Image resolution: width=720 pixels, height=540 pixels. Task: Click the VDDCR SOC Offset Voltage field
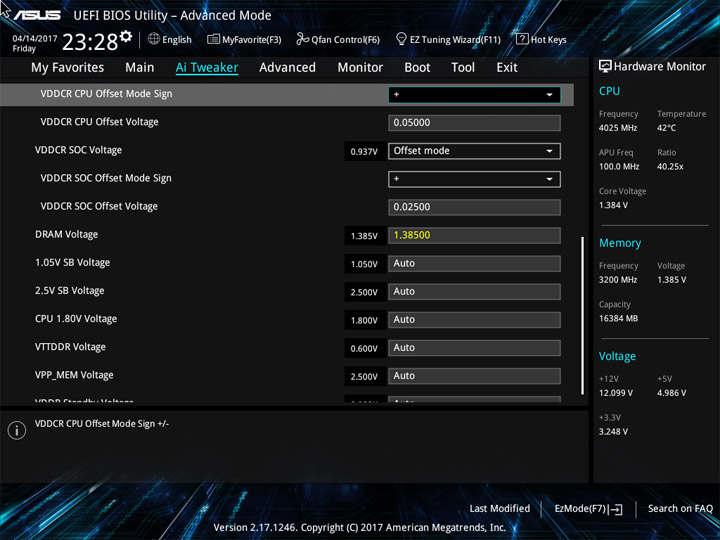474,207
